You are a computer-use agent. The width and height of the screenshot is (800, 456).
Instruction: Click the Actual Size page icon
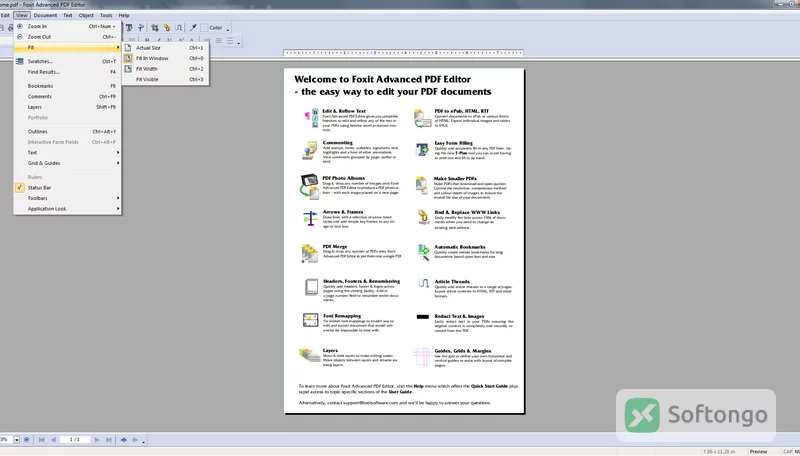(x=128, y=47)
